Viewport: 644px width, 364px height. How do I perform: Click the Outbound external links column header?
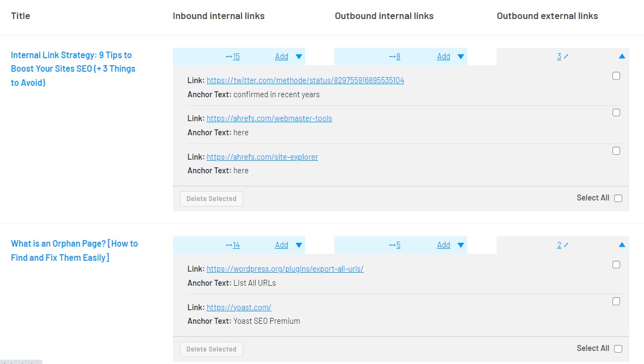[547, 16]
